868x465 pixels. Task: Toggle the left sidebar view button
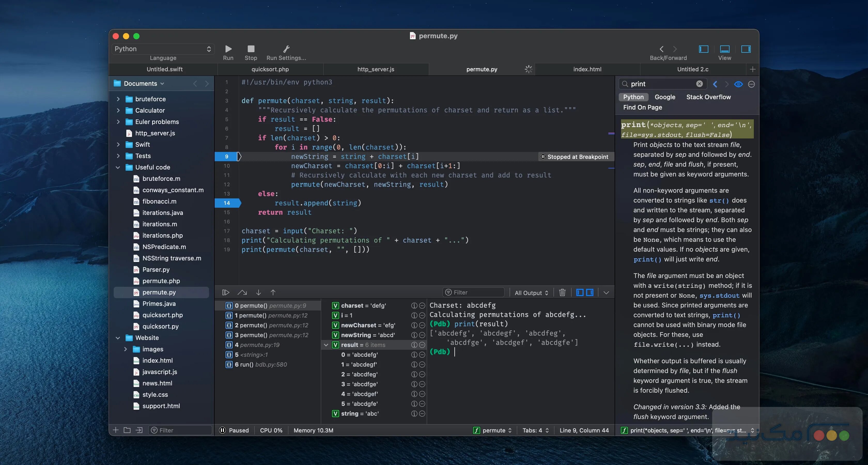(x=703, y=49)
